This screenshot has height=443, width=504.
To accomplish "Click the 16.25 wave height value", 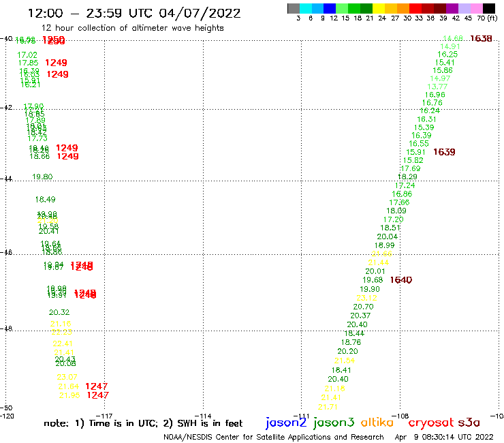I will [447, 55].
